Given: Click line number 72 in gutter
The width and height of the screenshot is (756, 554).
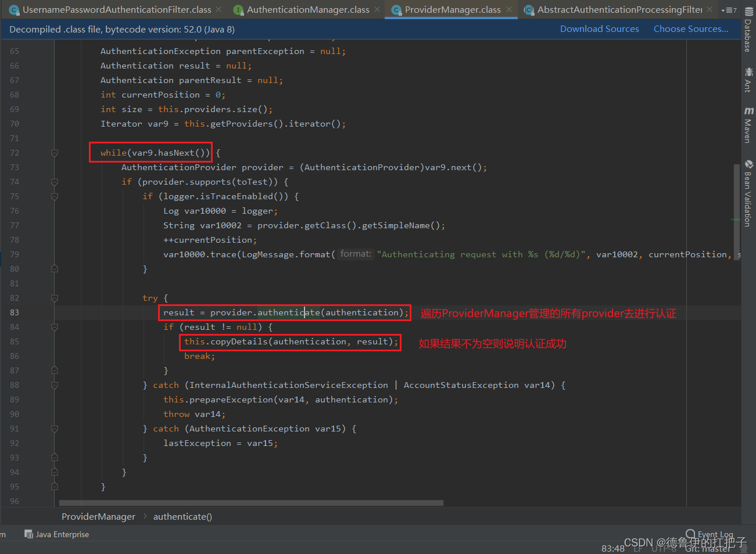Looking at the screenshot, I should (15, 153).
